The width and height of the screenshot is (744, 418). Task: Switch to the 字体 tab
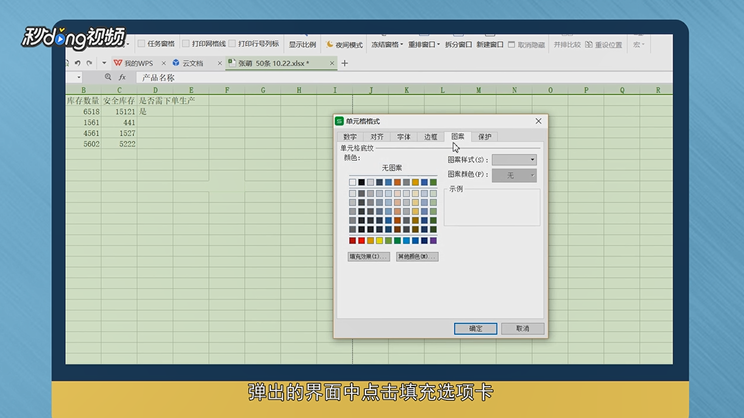click(x=404, y=137)
